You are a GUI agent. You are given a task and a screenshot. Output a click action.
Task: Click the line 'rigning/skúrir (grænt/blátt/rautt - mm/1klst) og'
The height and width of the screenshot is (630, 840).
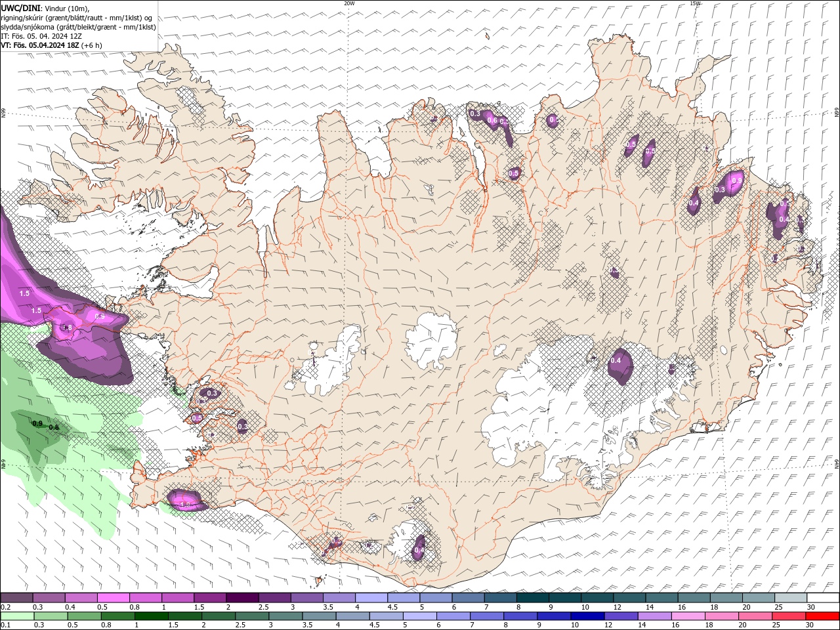click(x=77, y=18)
